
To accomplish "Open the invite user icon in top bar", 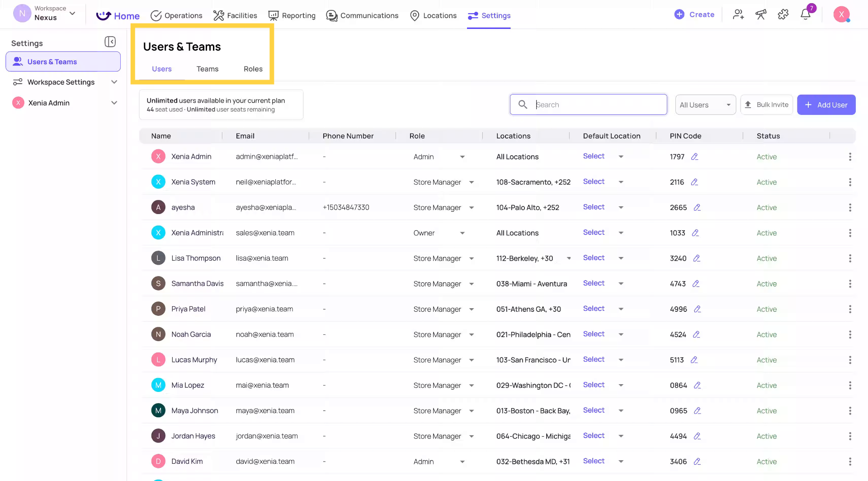I will [738, 14].
